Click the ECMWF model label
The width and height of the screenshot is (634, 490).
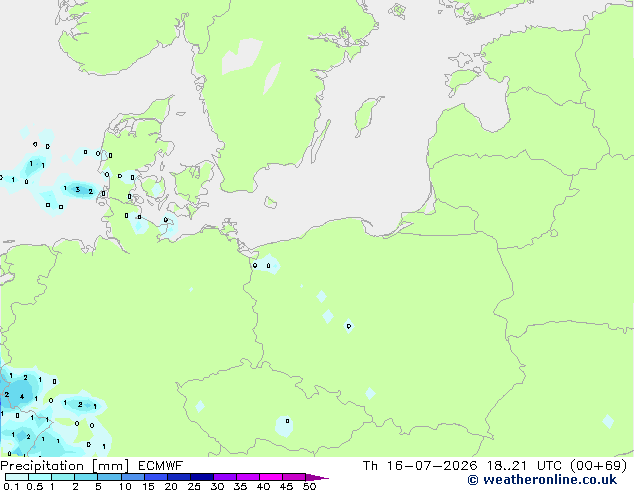(161, 466)
